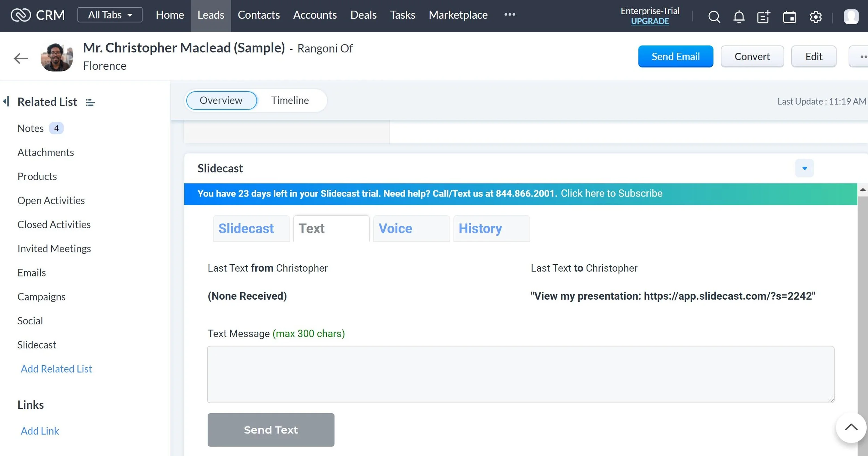Open the calendar icon in header

click(x=789, y=16)
